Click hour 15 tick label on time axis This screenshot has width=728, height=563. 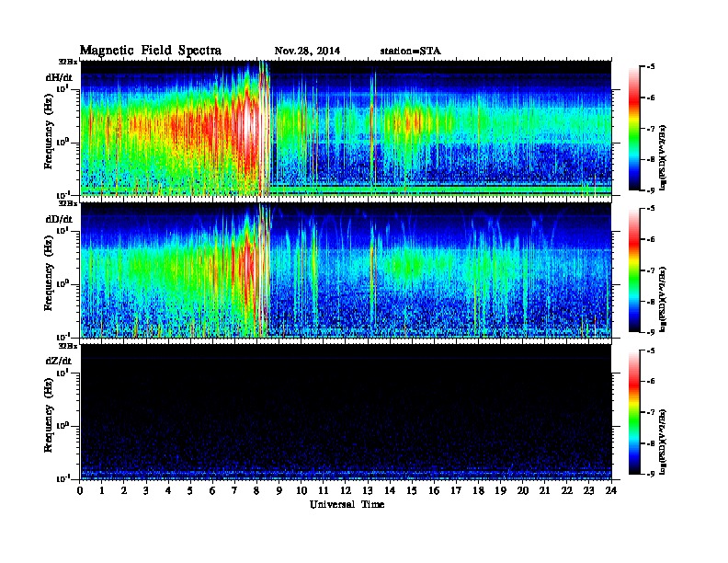(412, 491)
